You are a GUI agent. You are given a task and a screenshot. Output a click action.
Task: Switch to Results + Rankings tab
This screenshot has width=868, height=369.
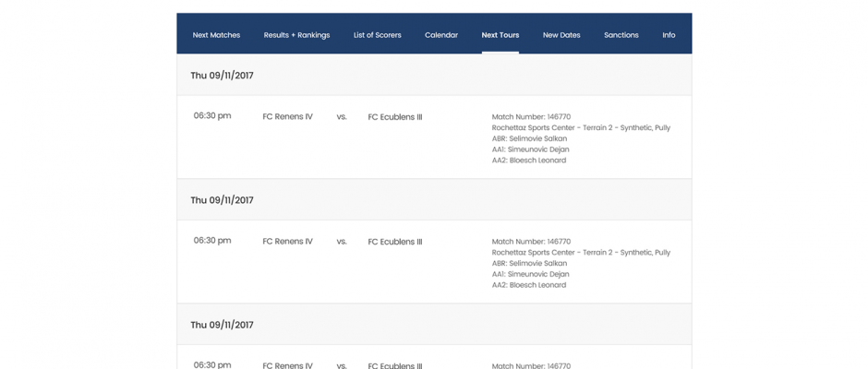(x=296, y=35)
